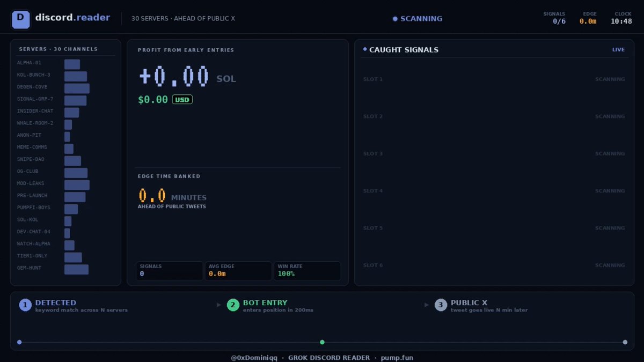
Task: Click the ANON-PIT server name
Action: [29, 135]
